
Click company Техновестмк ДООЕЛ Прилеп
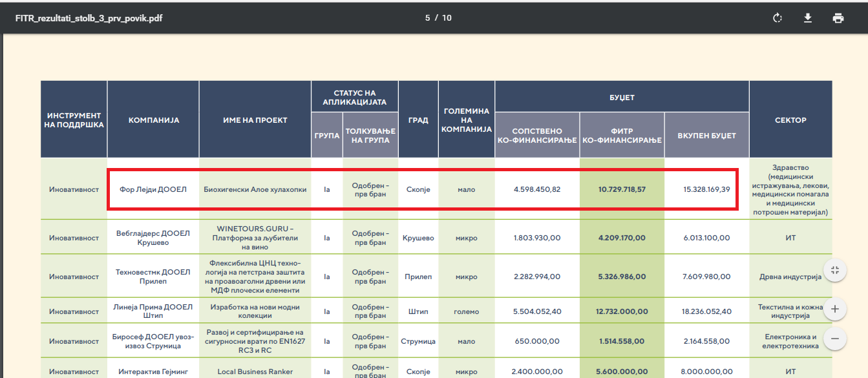[153, 277]
